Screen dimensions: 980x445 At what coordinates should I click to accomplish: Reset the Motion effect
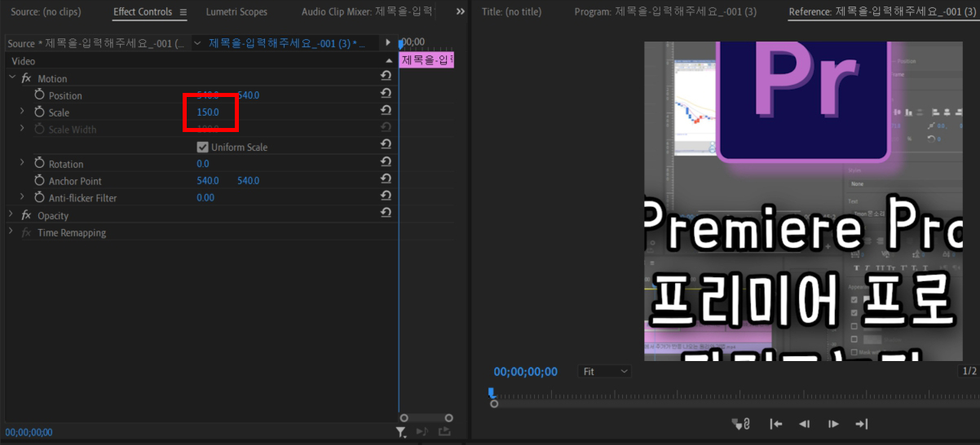pyautogui.click(x=386, y=76)
